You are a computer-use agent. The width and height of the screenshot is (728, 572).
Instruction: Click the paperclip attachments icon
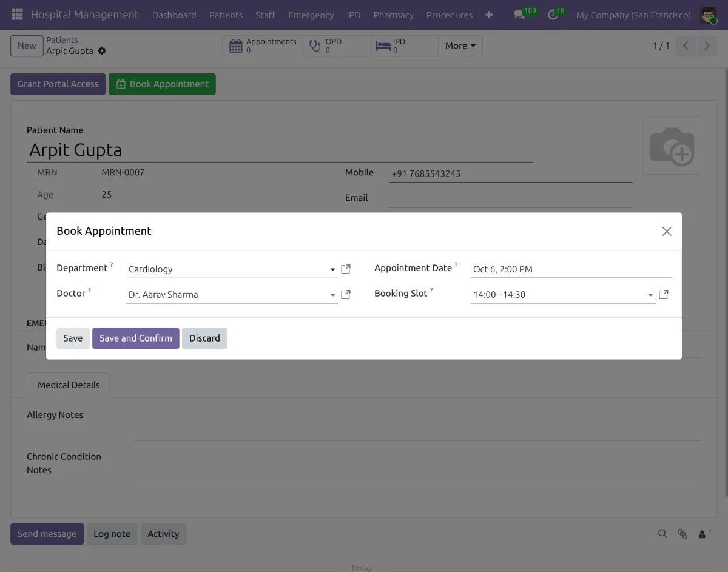[682, 534]
